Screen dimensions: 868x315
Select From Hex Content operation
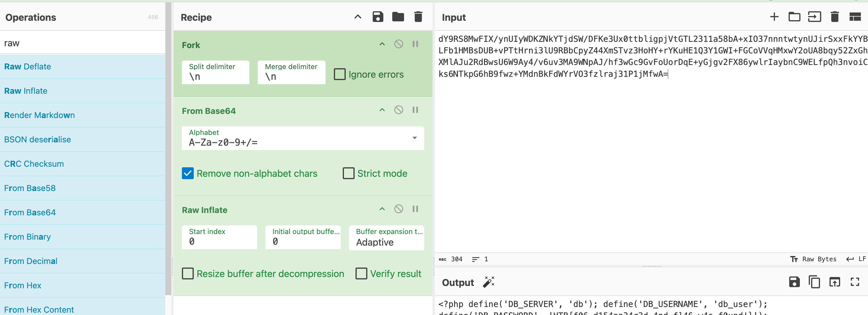[83, 306]
